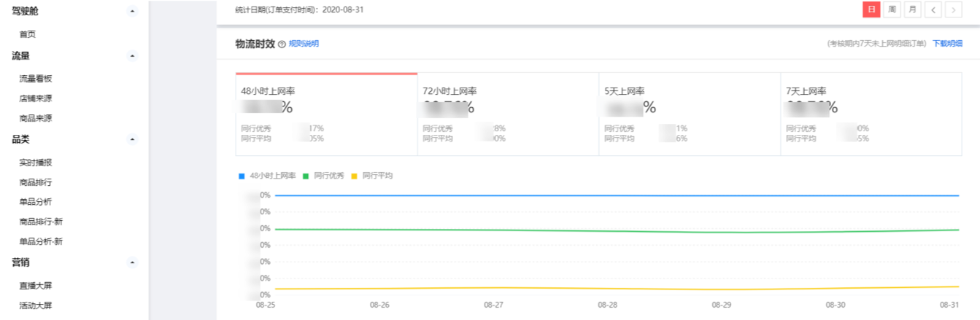Toggle the yellow 同行平均 legend series
This screenshot has width=980, height=320.
click(372, 176)
